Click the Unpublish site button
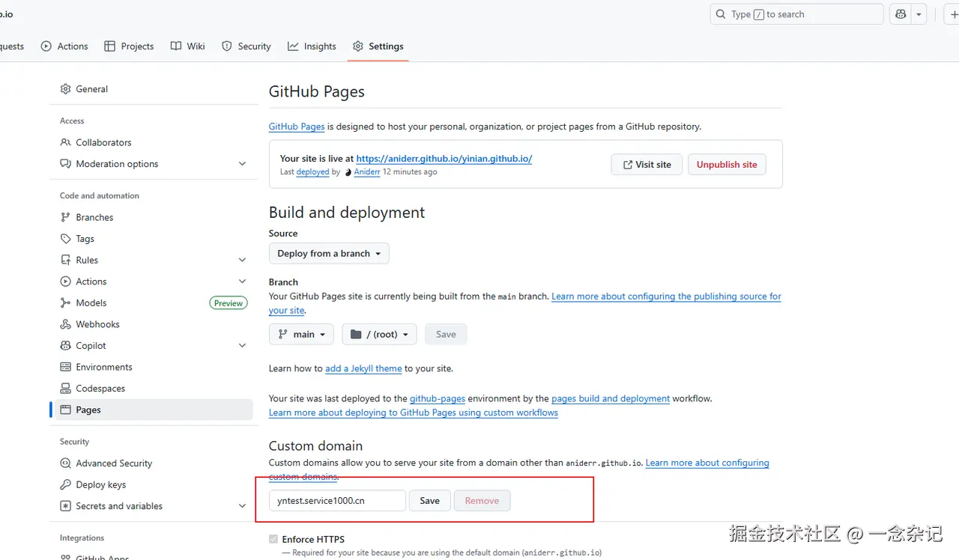This screenshot has width=959, height=560. 727,165
